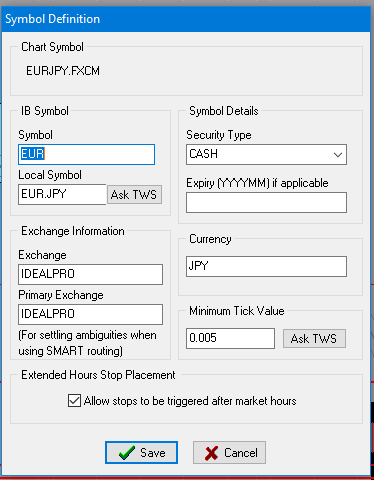Click the Extended Hours Stop Placement heading
The width and height of the screenshot is (374, 480).
coord(98,375)
